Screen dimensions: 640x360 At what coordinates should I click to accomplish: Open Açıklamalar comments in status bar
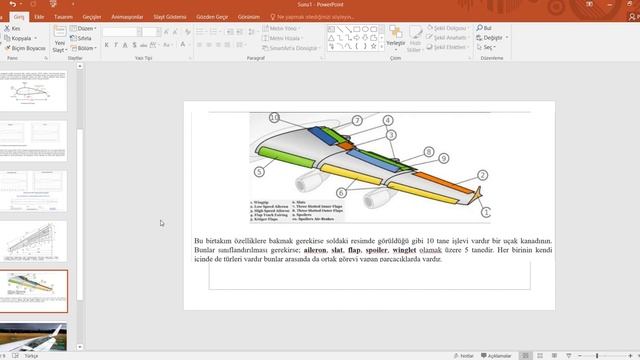(496, 356)
